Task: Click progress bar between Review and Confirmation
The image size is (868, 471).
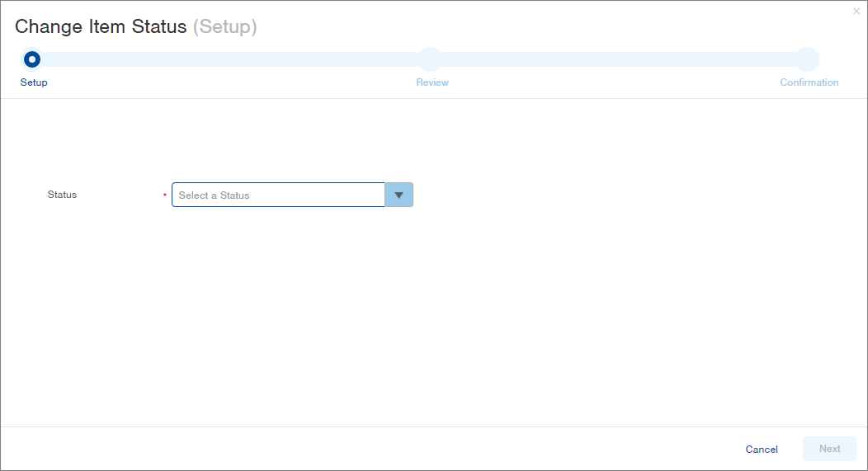Action: point(619,59)
